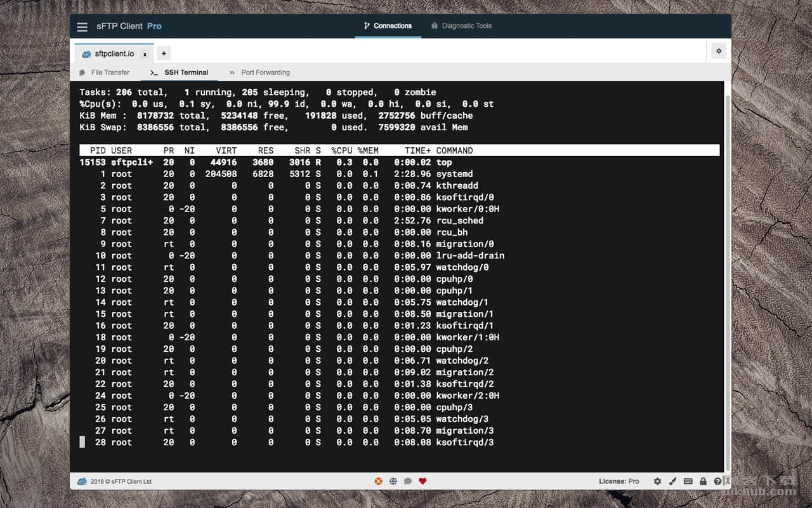Click the kthreadd process name
The width and height of the screenshot is (812, 508).
[457, 185]
